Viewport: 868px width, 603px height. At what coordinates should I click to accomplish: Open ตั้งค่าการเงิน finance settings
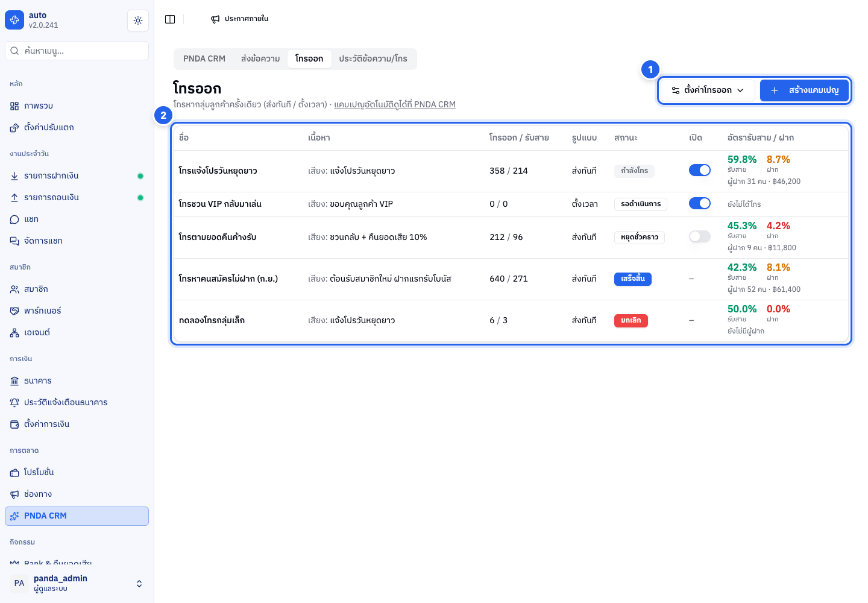(77, 425)
